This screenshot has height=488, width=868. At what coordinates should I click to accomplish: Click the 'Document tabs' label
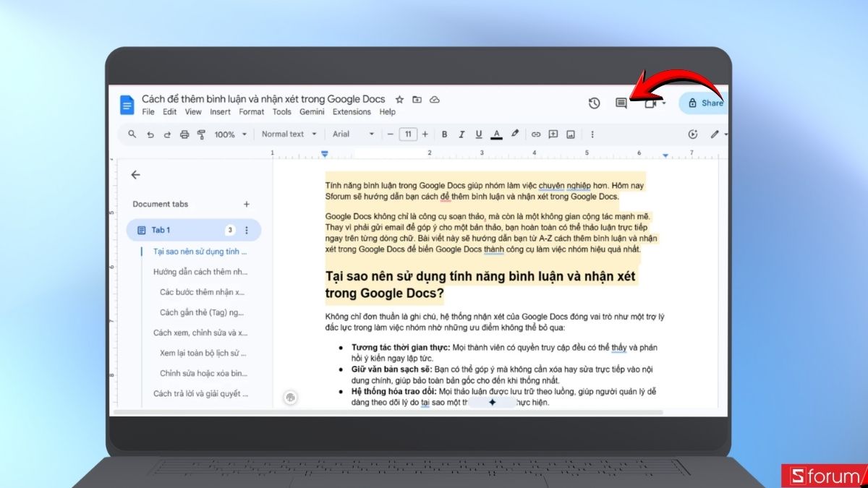pyautogui.click(x=160, y=205)
